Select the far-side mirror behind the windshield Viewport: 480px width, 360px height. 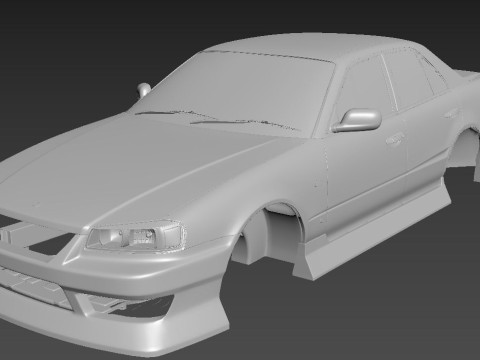(144, 89)
